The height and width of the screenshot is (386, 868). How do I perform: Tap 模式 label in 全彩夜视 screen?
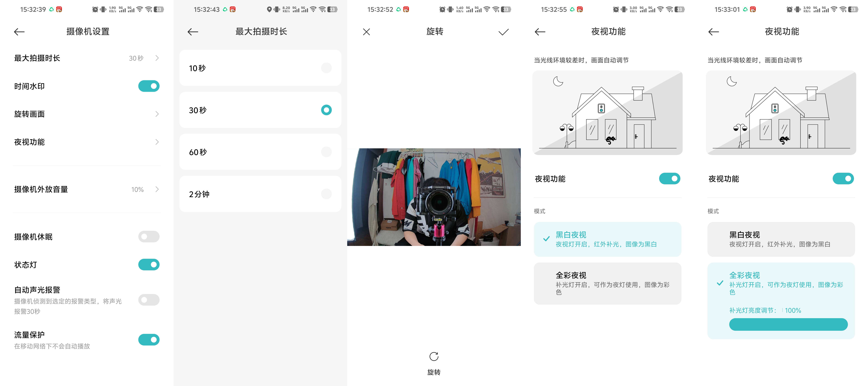(x=713, y=211)
